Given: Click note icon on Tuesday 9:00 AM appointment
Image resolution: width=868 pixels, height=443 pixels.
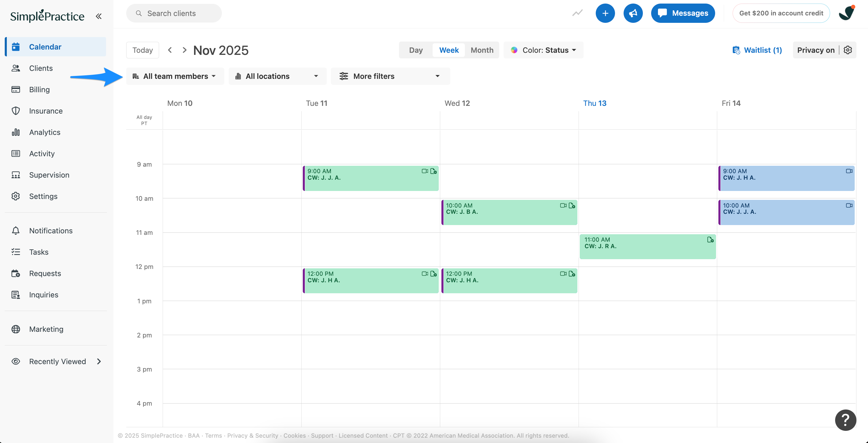Looking at the screenshot, I should coord(433,171).
